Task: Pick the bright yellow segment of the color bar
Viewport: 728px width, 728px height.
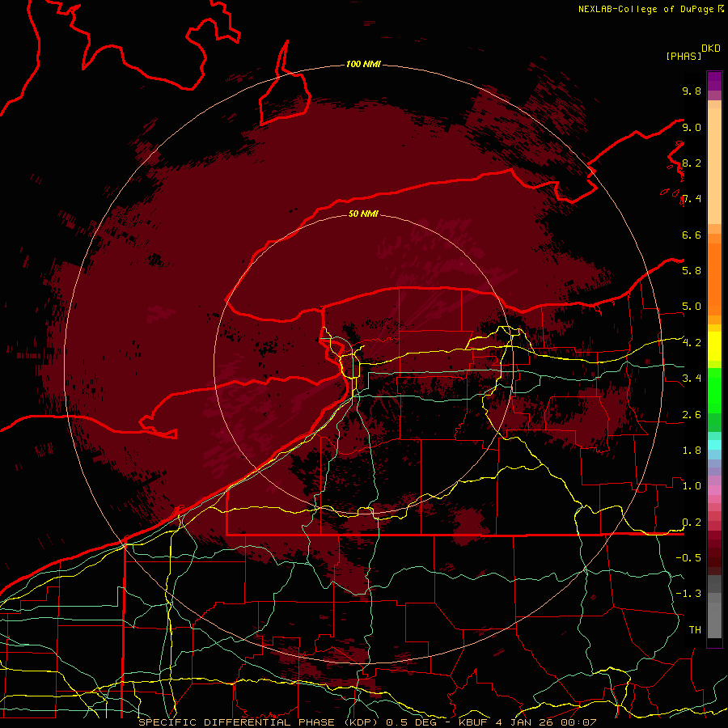Action: (x=714, y=346)
